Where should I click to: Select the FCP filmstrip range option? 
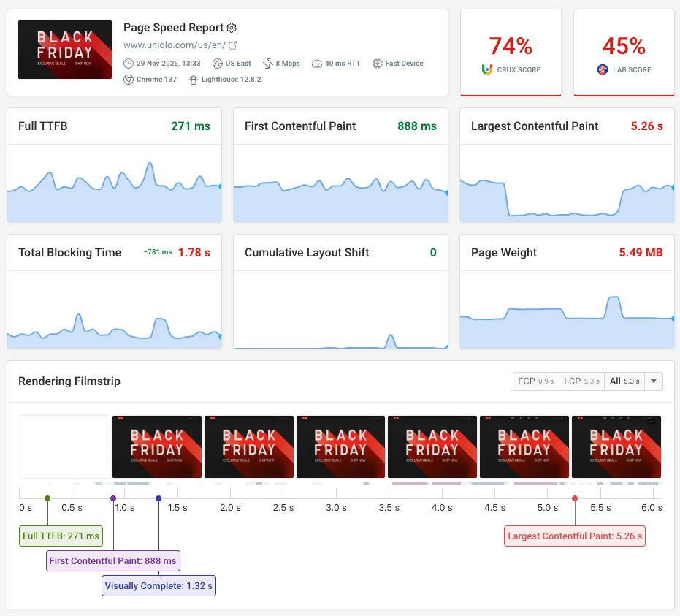pos(535,381)
